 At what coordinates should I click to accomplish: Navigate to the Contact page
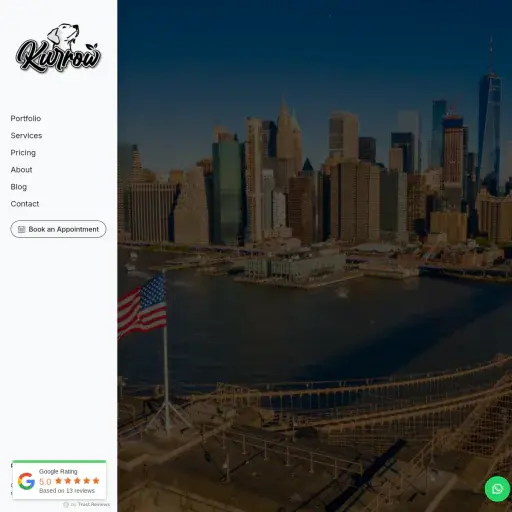point(25,204)
